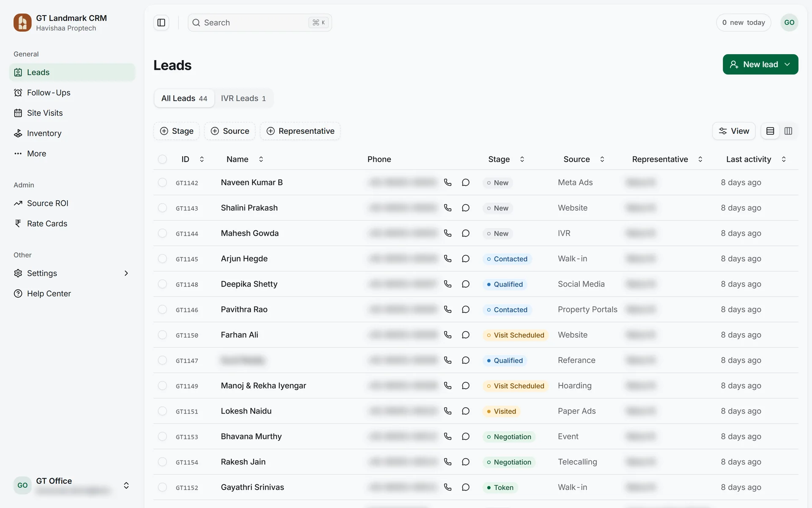Go to Site Visits page
The height and width of the screenshot is (508, 812).
pos(72,113)
